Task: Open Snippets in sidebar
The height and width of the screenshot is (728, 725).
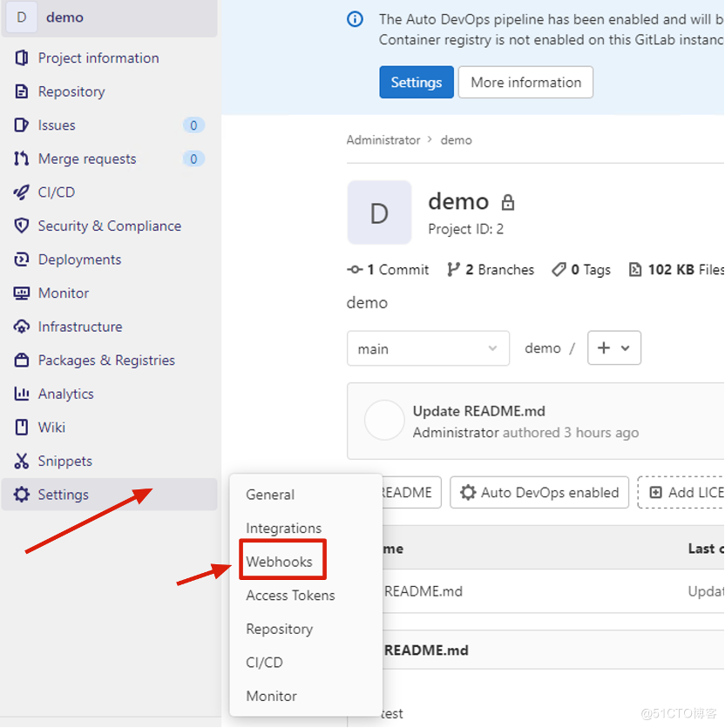Action: click(x=109, y=461)
